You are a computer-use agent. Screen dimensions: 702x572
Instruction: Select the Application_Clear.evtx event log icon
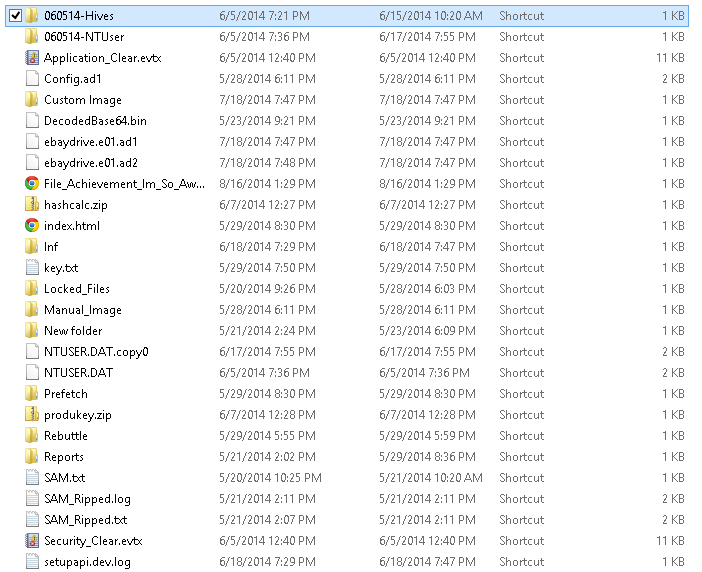[x=32, y=58]
